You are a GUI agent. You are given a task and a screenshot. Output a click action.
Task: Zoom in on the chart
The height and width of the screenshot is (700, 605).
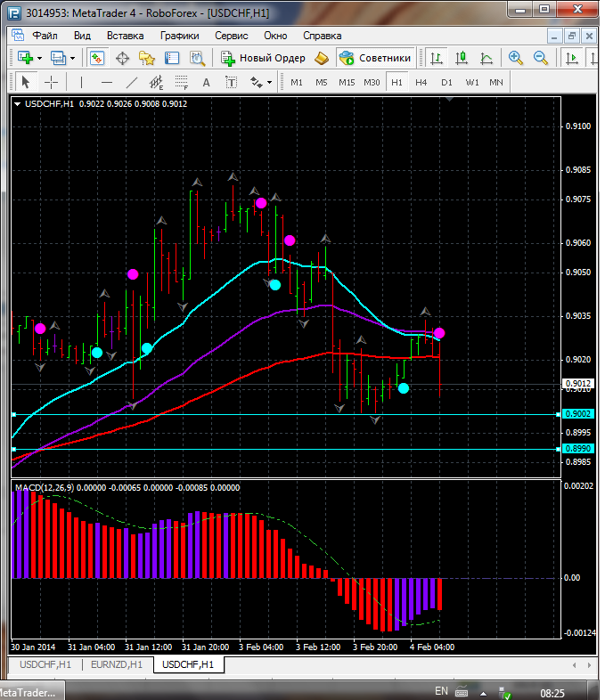click(x=515, y=58)
